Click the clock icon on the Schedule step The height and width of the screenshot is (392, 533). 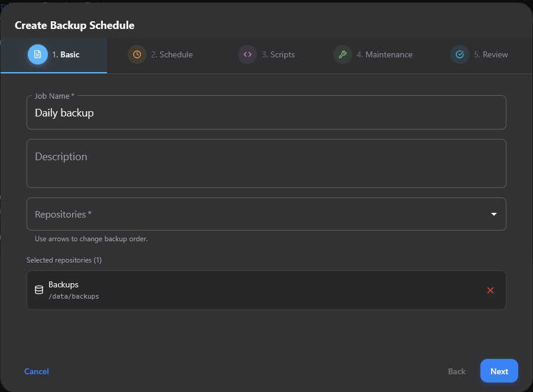coord(137,54)
